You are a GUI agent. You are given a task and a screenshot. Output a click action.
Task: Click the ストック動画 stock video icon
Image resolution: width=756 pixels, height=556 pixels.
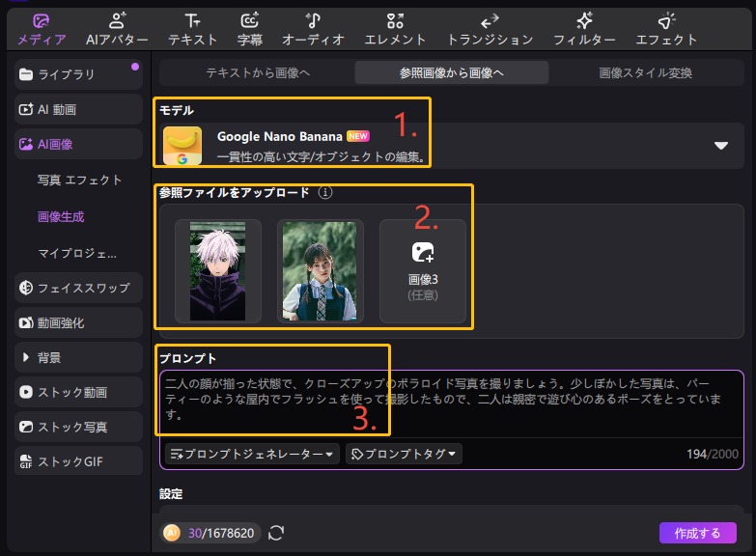click(x=25, y=392)
